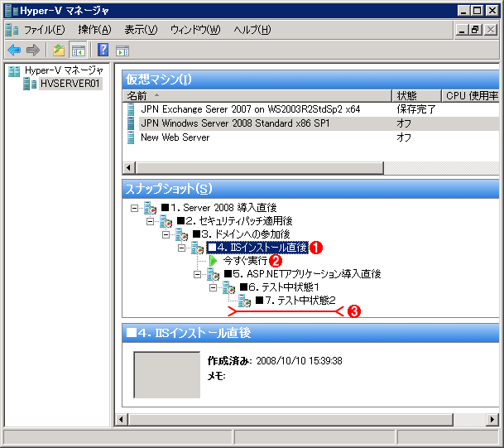504x448 pixels.
Task: Click the bottom horizontal scrollbar thumb
Action: pyautogui.click(x=290, y=419)
